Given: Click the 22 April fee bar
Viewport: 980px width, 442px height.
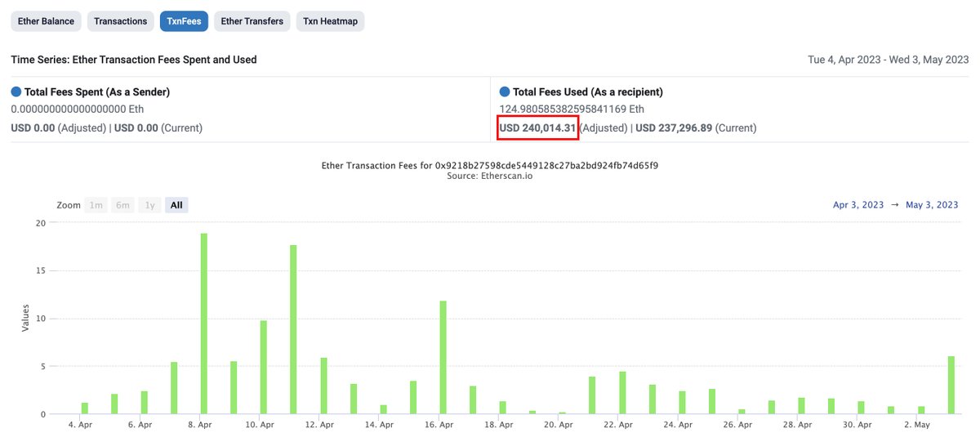Looking at the screenshot, I should coord(622,393).
